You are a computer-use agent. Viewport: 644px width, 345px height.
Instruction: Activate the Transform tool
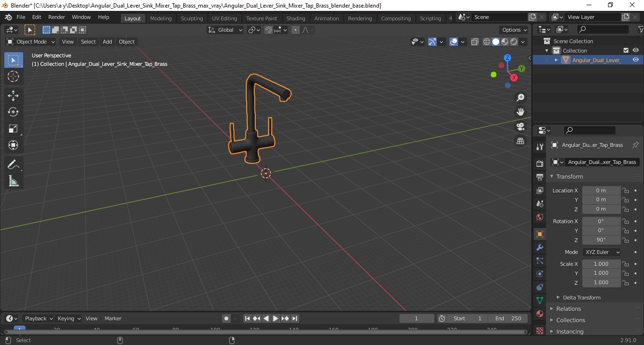click(x=13, y=145)
